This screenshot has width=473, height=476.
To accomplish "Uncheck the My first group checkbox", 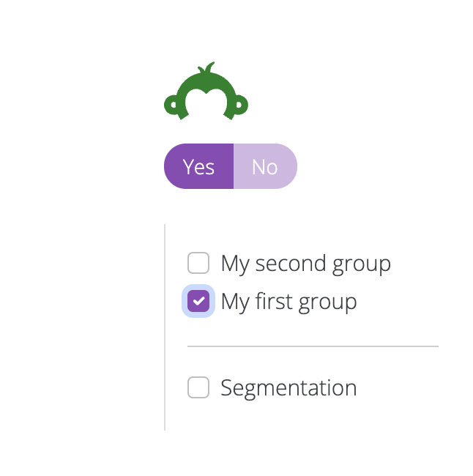I will click(x=198, y=301).
